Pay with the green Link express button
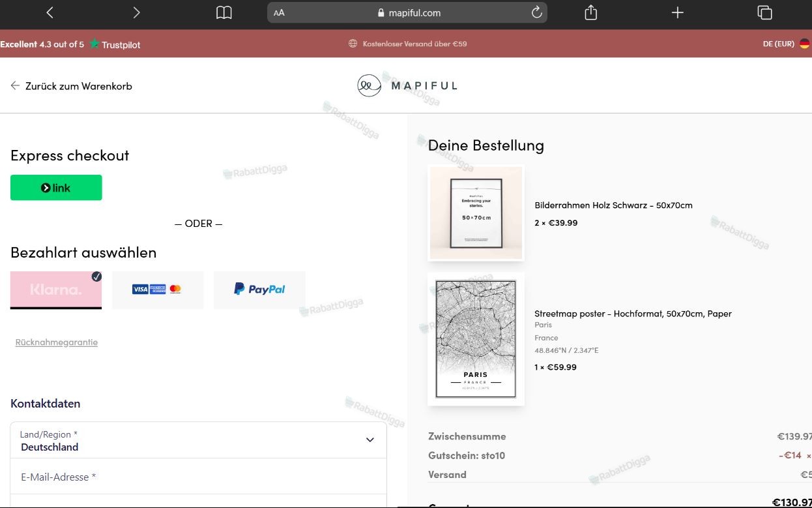 tap(56, 188)
